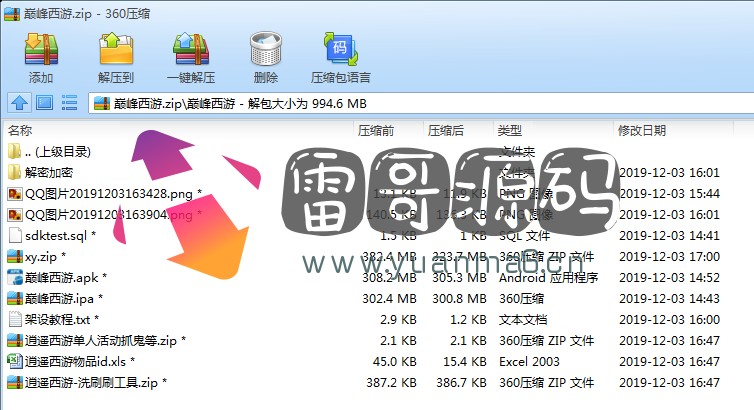The width and height of the screenshot is (754, 410).
Task: Switch to list detail view button
Action: [69, 103]
